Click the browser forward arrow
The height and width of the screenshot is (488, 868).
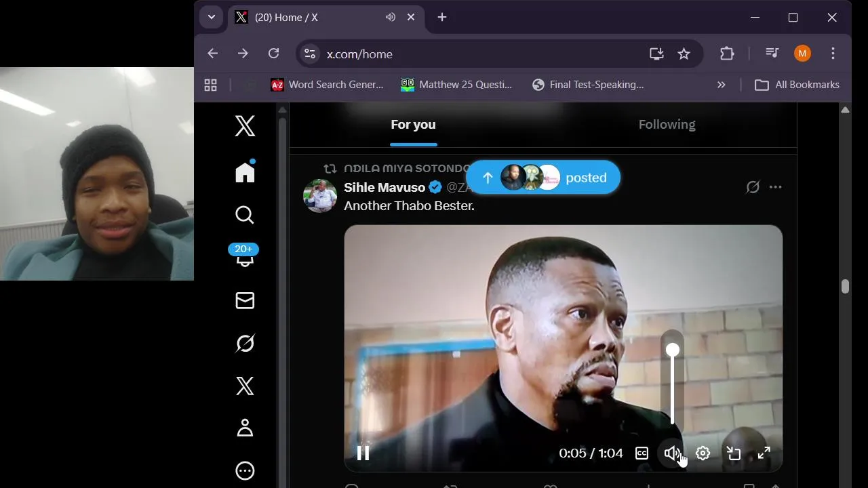243,54
